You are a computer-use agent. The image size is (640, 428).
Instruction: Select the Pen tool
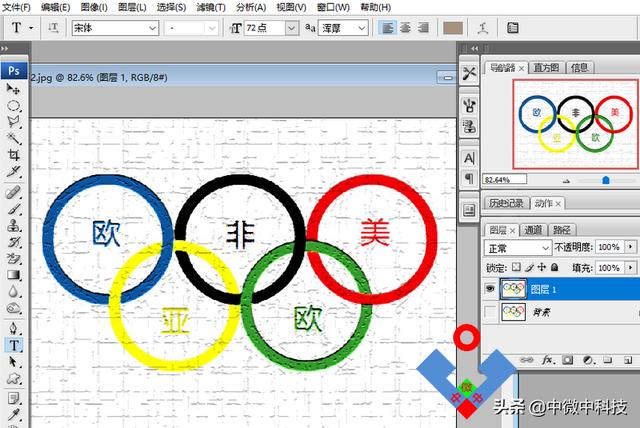[x=13, y=328]
